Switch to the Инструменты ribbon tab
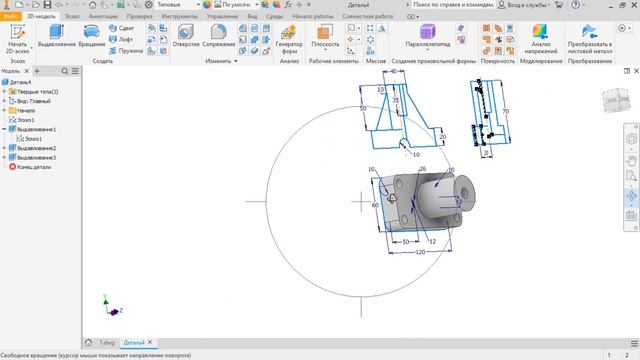The width and height of the screenshot is (640, 360). [180, 16]
